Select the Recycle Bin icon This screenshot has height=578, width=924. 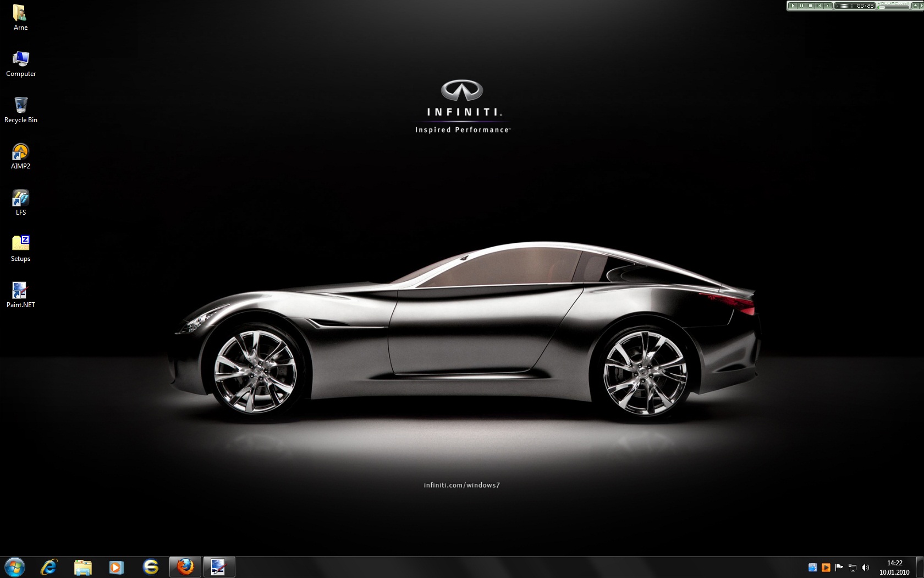[20, 110]
